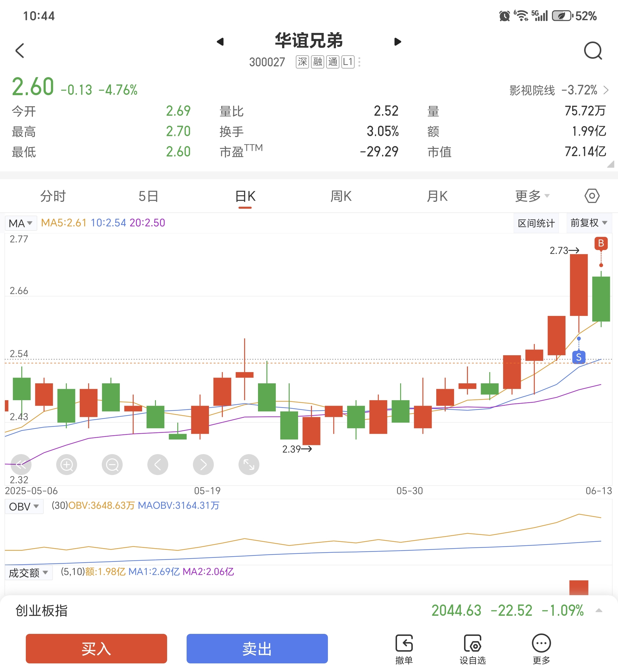Zoom in the K-line chart
The image size is (618, 672).
[x=67, y=464]
